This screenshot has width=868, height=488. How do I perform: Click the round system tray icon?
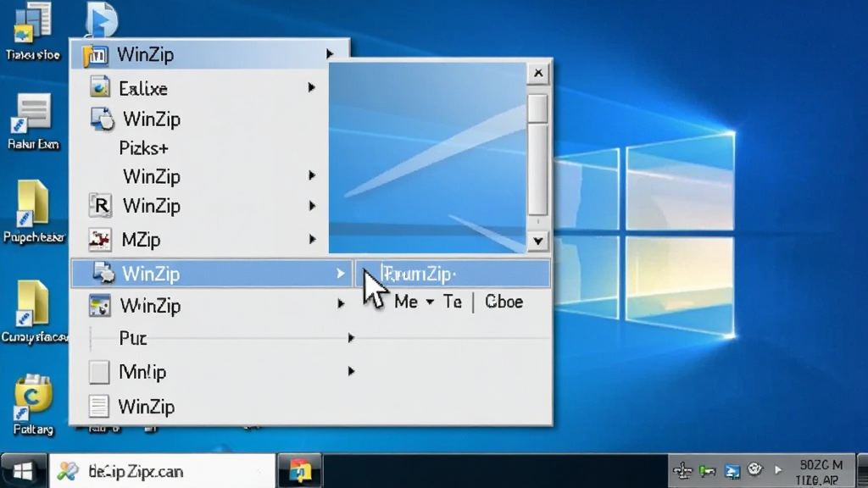(755, 469)
